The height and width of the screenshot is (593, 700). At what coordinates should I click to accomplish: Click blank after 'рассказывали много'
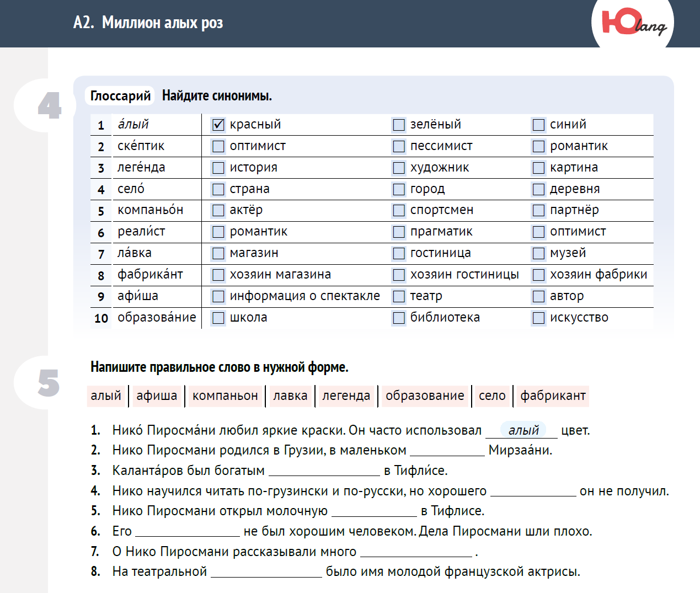click(416, 552)
